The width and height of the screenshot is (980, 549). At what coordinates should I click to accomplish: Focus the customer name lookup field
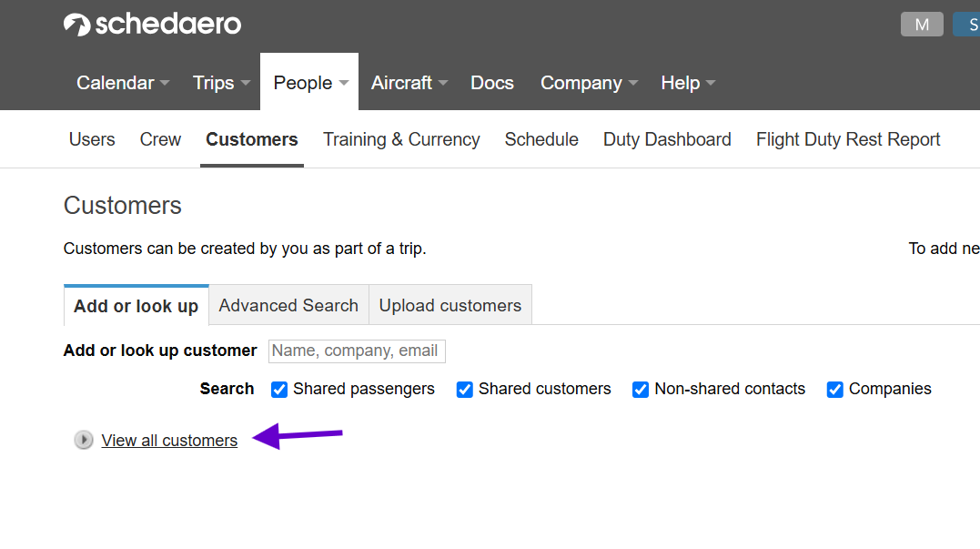(356, 351)
